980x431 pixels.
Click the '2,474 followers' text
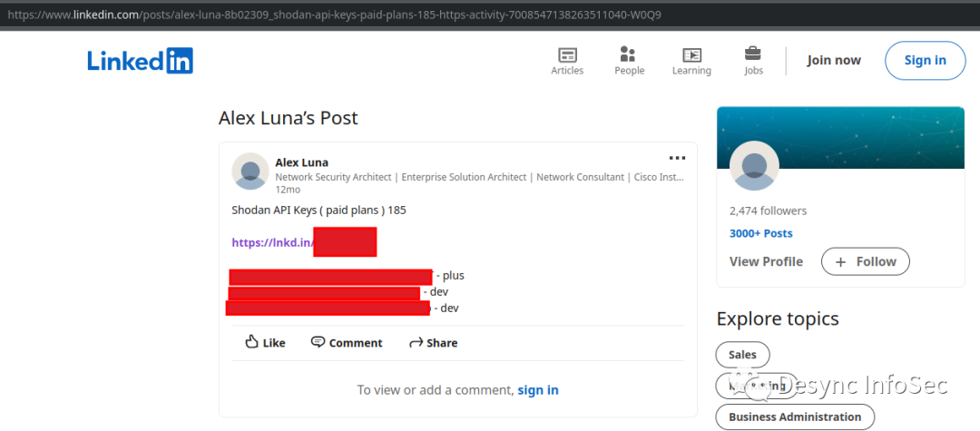pos(768,211)
